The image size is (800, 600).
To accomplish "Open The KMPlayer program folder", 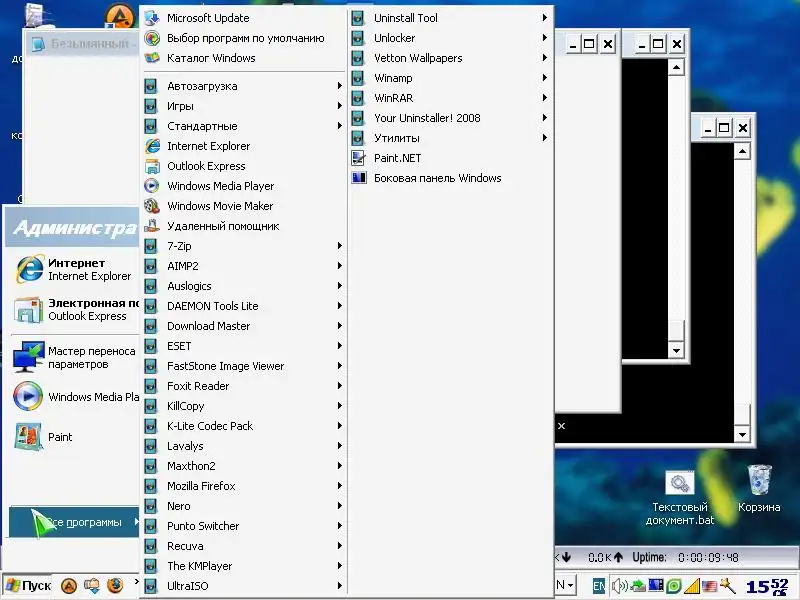I will click(243, 566).
